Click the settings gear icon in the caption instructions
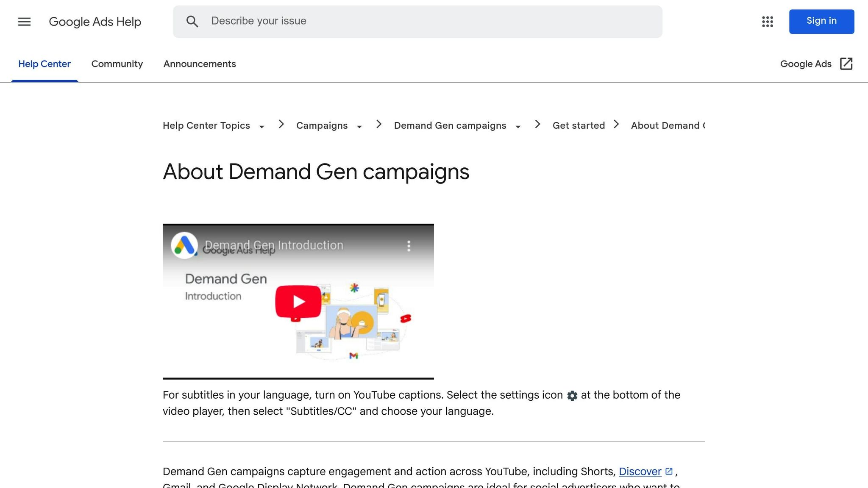The image size is (868, 488). [x=573, y=396]
